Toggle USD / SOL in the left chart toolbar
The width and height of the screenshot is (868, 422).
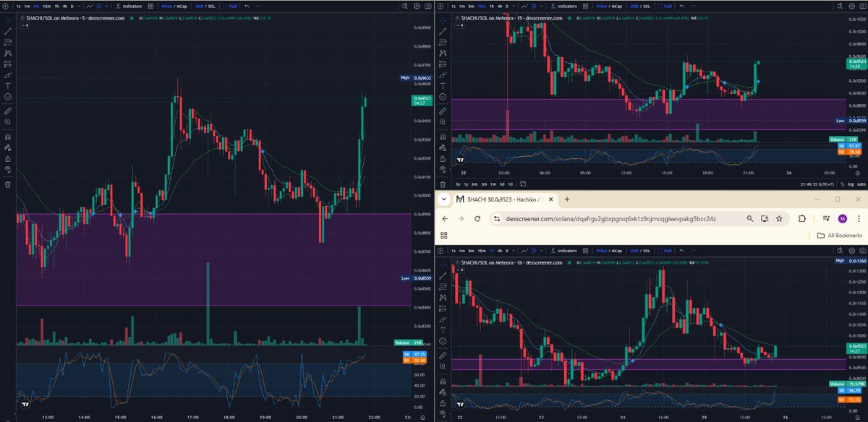(x=205, y=6)
